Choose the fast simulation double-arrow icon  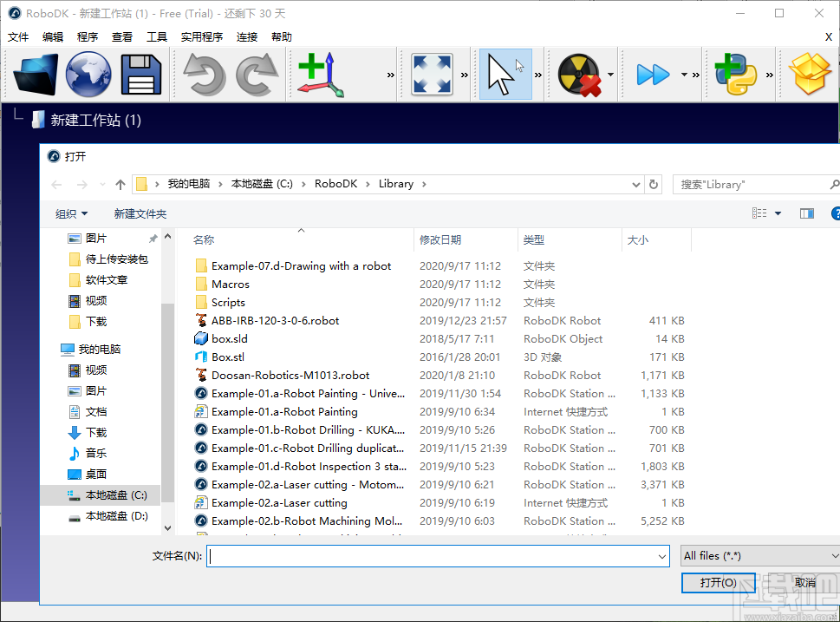click(x=653, y=75)
